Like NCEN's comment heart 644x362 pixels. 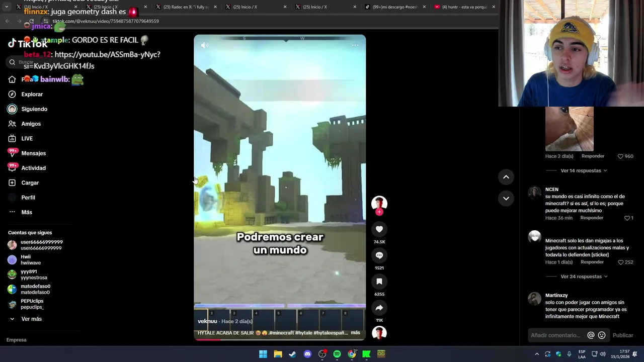tap(627, 218)
